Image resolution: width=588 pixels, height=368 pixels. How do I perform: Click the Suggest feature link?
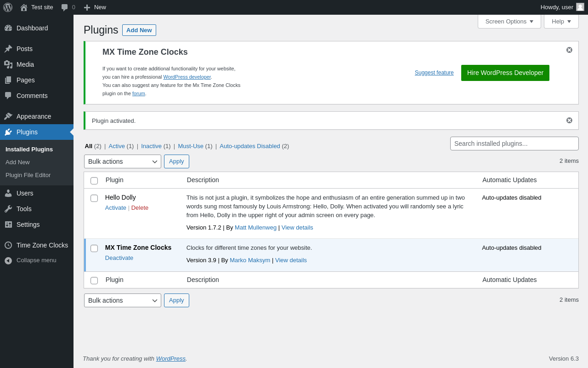(x=434, y=73)
